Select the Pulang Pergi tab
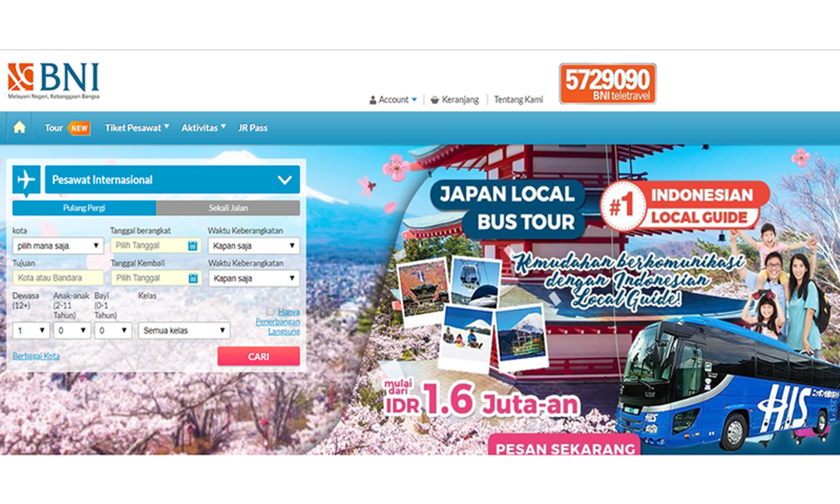Viewport: 840px width, 504px height. 85,208
